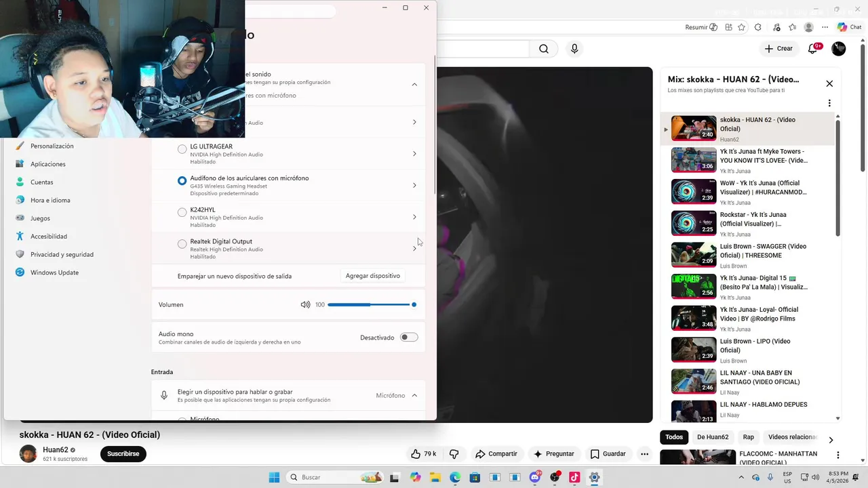868x488 pixels.
Task: Close the Mix playlist panel
Action: 829,83
